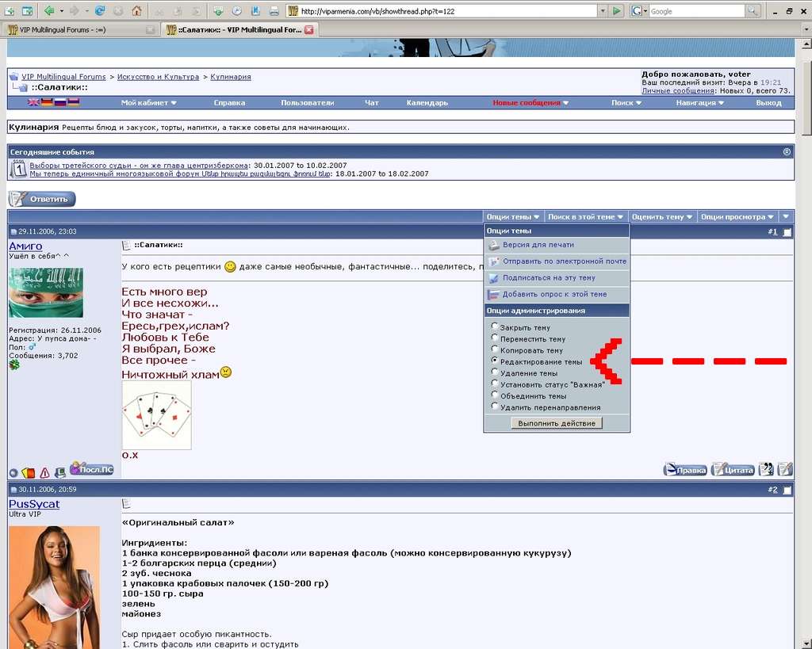Open the Мой кабинет dropdown
Viewport: 812px width, 649px height.
tap(148, 103)
